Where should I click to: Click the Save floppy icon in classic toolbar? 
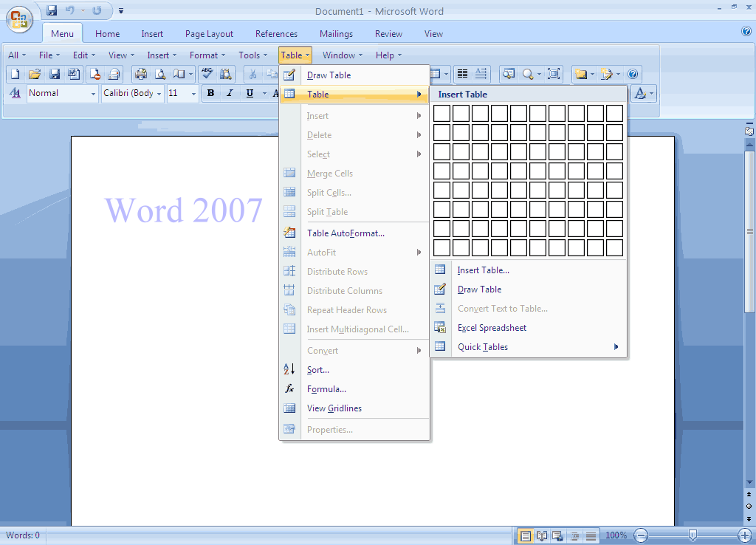(55, 75)
